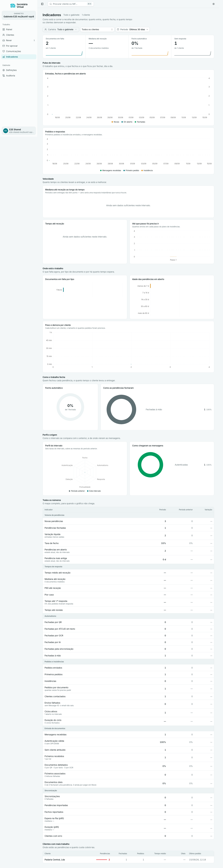Click the "Fechadas por ATCUD em texto" row
This screenshot has height=868, width=223.
click(x=128, y=629)
